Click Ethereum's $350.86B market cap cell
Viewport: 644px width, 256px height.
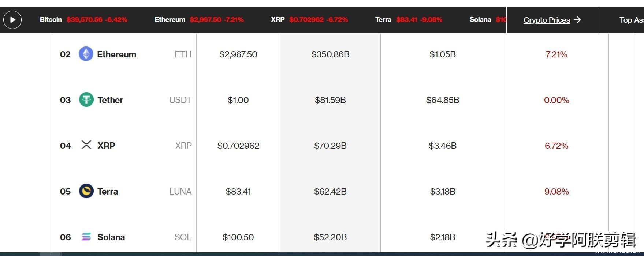[330, 54]
